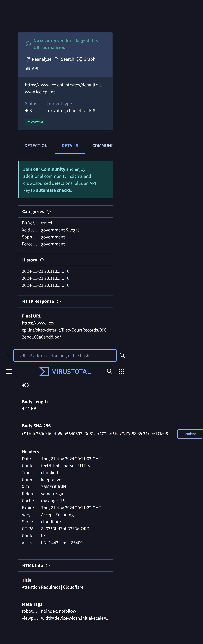Viewport: 203px width, 644px height.
Task: Click the Reanalyze refresh icon
Action: tap(27, 59)
